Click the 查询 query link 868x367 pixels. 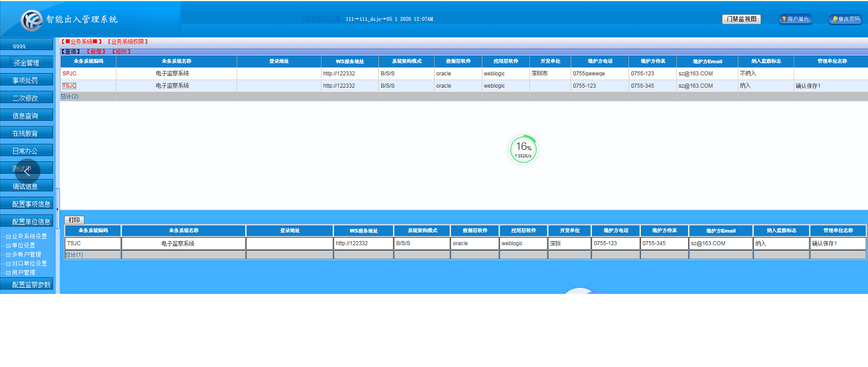click(70, 52)
